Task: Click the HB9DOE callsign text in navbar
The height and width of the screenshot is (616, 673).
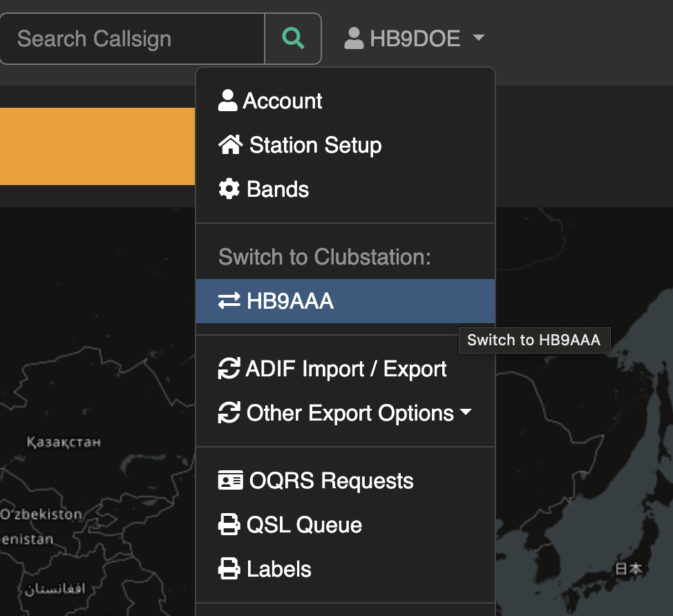Action: pos(415,39)
